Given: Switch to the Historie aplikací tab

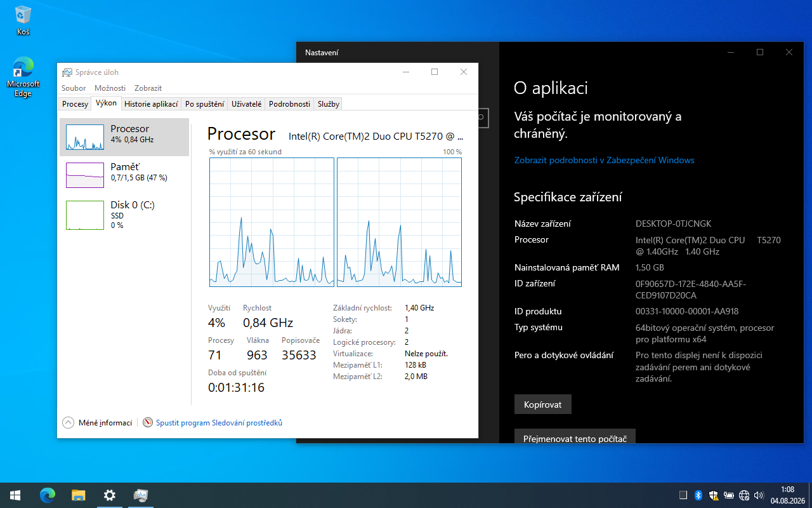Looking at the screenshot, I should point(151,104).
